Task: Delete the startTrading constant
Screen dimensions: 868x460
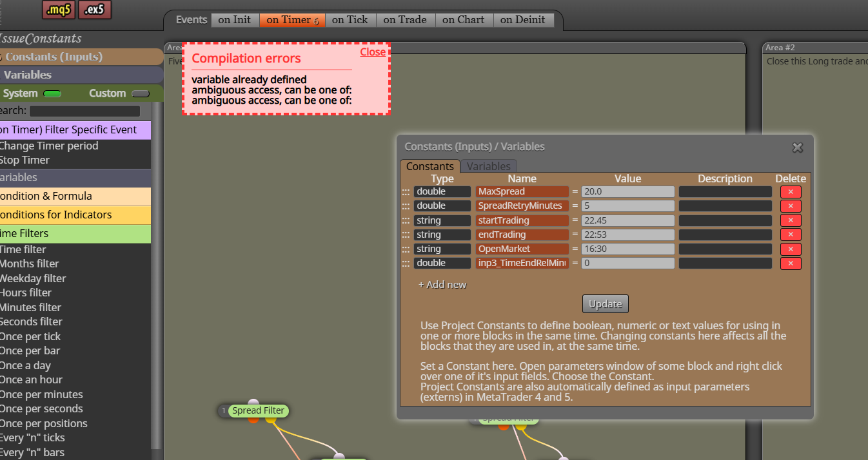Action: coord(791,220)
